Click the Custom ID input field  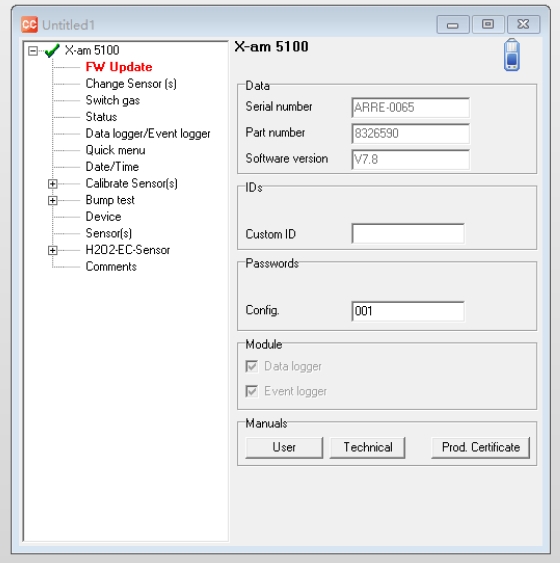coord(408,234)
